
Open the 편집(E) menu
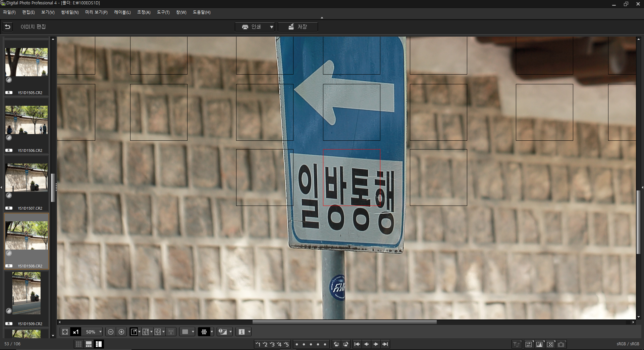[x=29, y=12]
